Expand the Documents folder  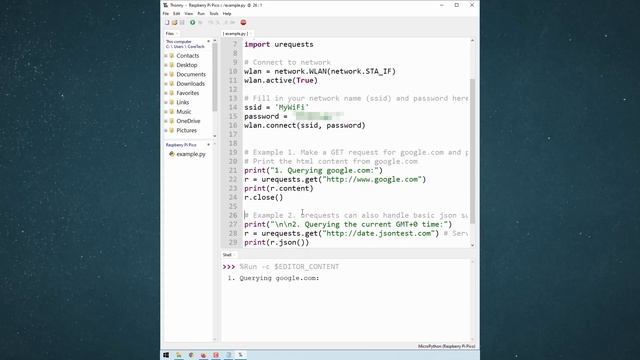coord(166,75)
